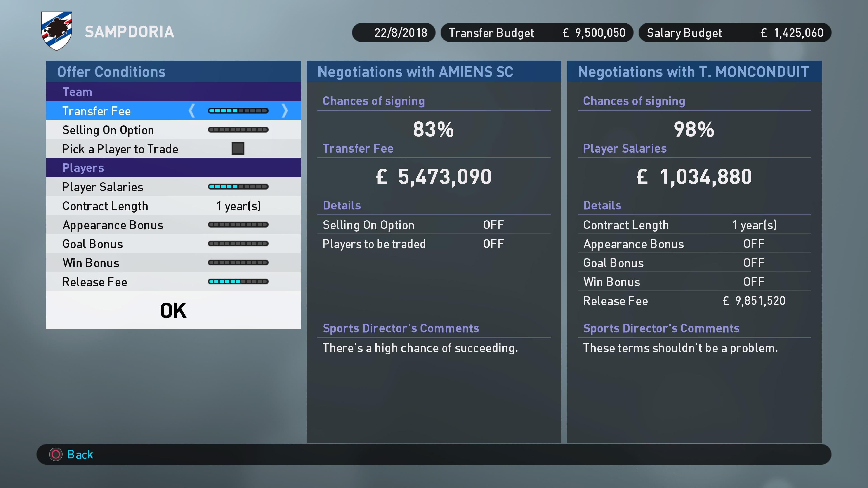Decrease Transfer Fee with left chevron

coord(192,111)
